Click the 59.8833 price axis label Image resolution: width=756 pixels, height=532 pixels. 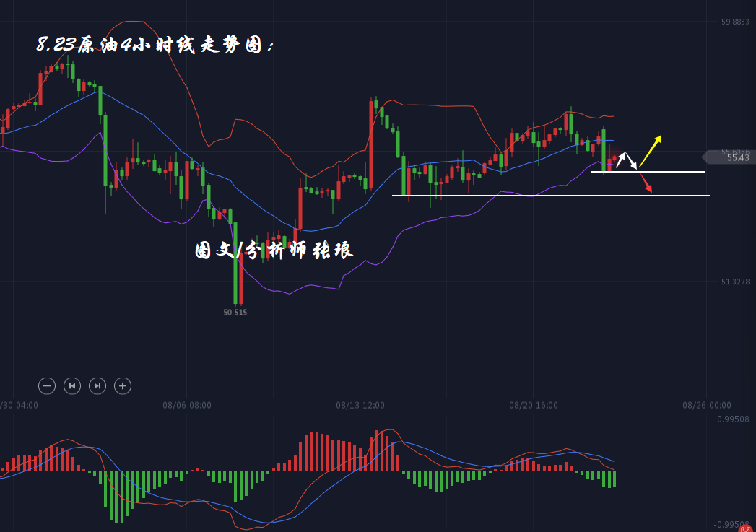(735, 22)
